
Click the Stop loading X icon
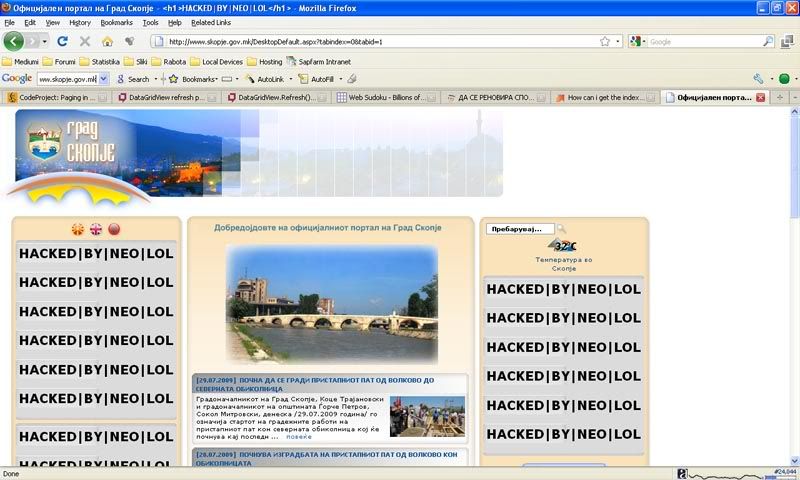coord(85,41)
